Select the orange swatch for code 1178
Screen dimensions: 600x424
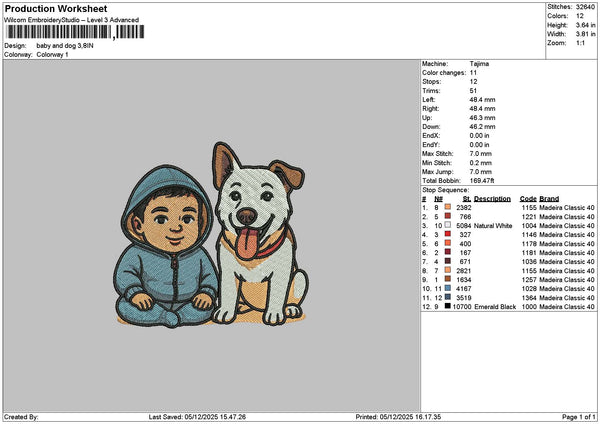447,243
